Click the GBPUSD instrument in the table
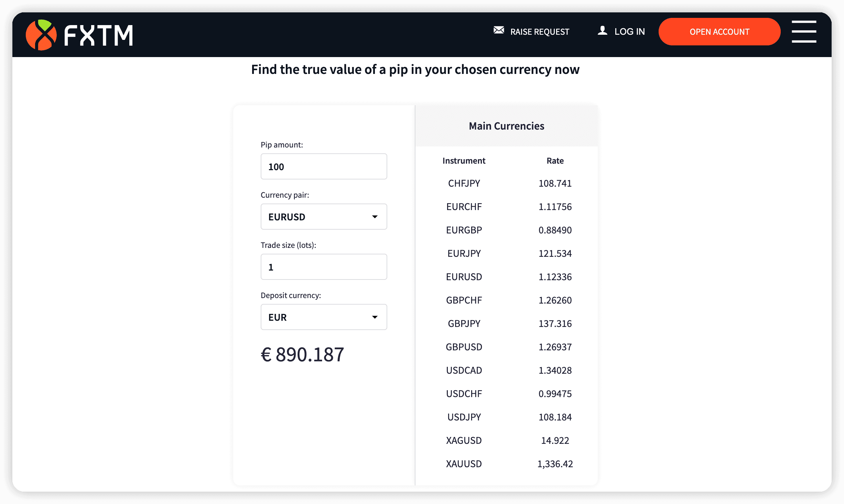Image resolution: width=844 pixels, height=504 pixels. point(464,347)
